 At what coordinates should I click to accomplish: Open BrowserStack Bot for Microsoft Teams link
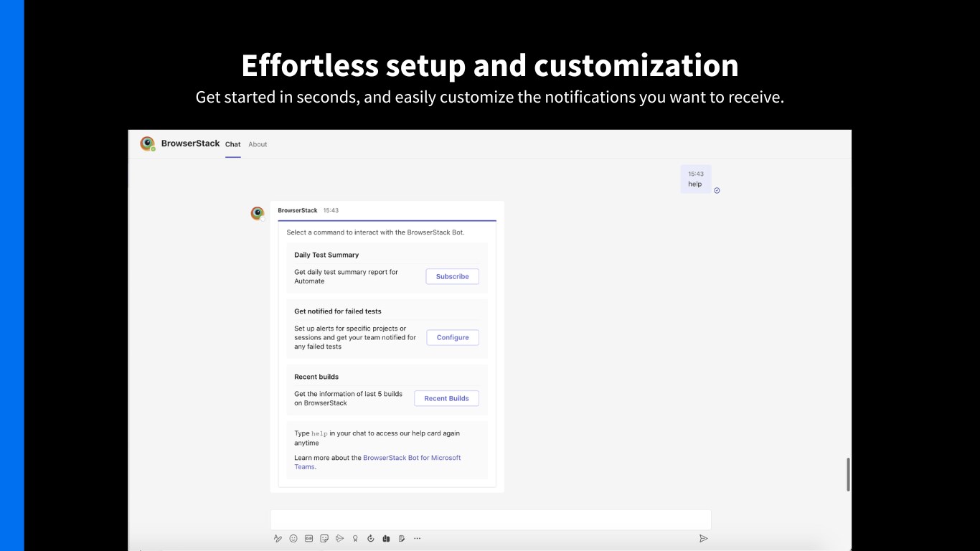pos(377,462)
